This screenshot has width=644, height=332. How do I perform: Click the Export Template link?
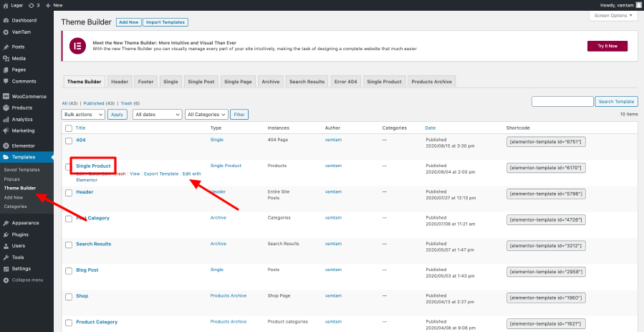coord(161,174)
